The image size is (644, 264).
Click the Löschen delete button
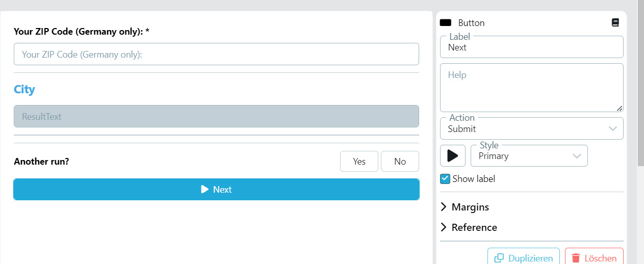[x=594, y=258]
